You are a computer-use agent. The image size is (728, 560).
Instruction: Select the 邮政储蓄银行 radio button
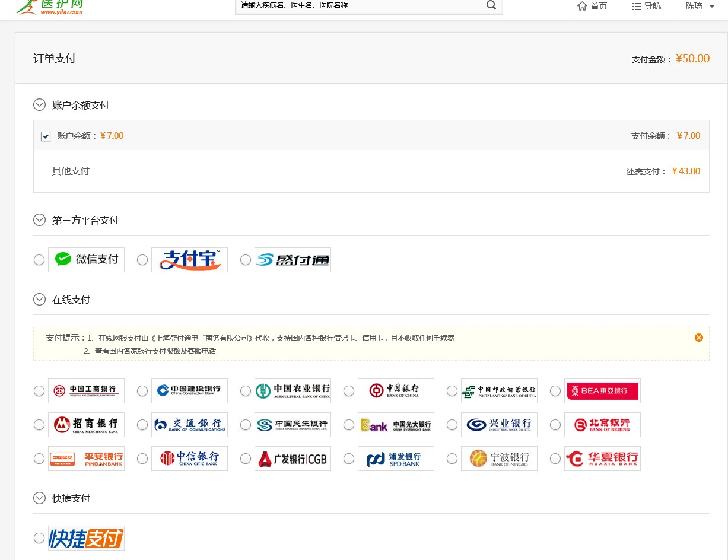coord(452,391)
